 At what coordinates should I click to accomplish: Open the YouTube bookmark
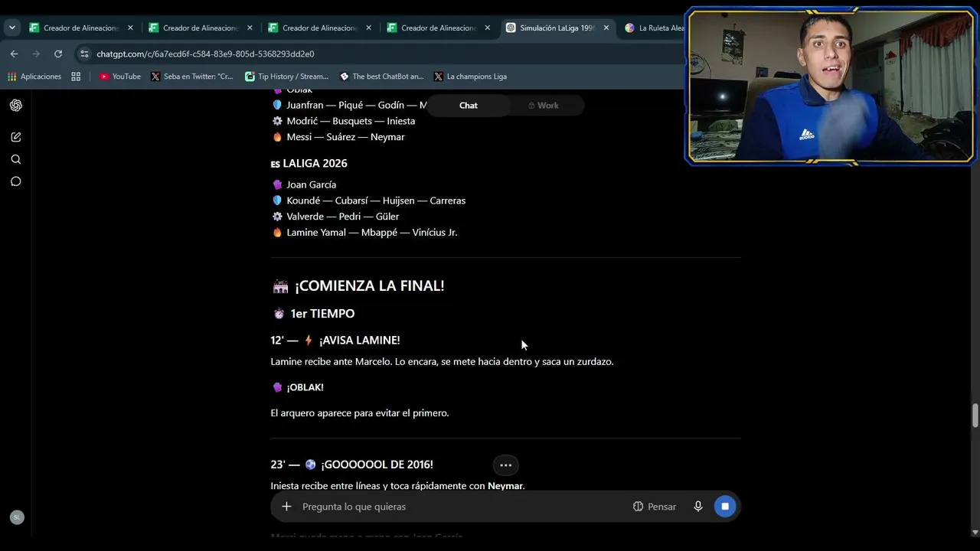[120, 77]
